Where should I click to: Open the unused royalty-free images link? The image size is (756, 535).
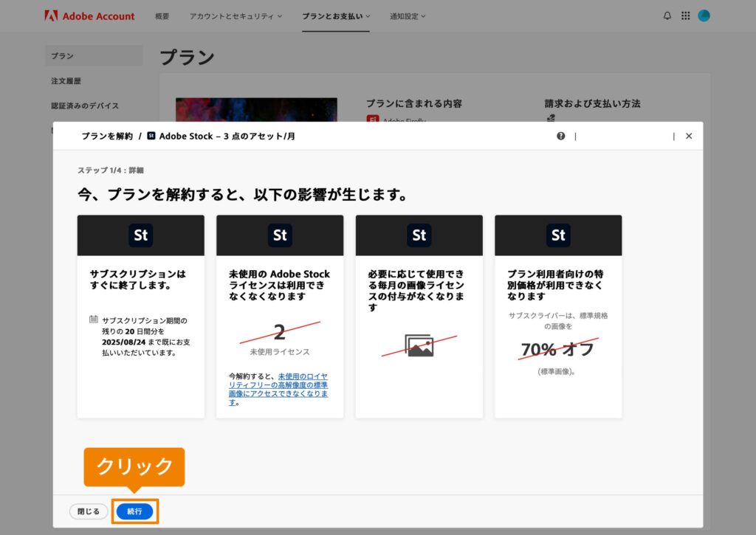(x=278, y=389)
